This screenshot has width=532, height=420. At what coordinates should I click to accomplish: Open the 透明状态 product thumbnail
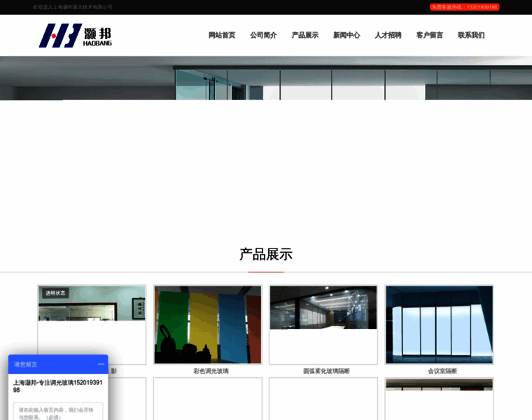coord(92,319)
